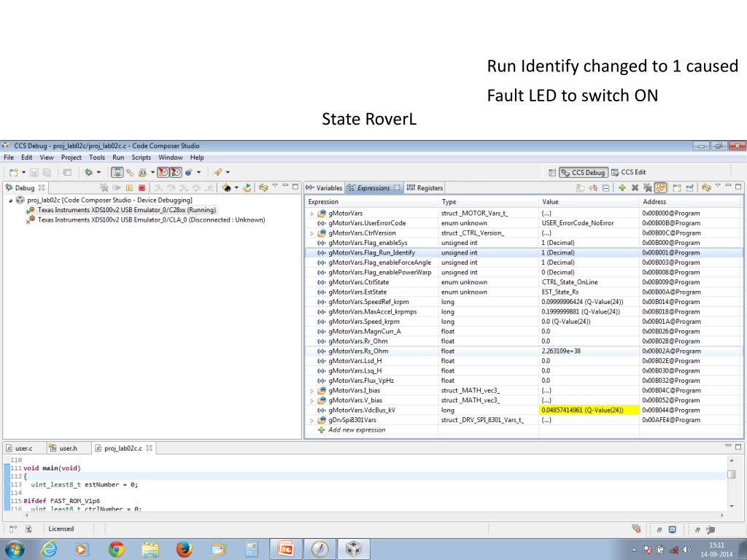
Task: Open dropdown arrow next to New icon
Action: (x=23, y=172)
